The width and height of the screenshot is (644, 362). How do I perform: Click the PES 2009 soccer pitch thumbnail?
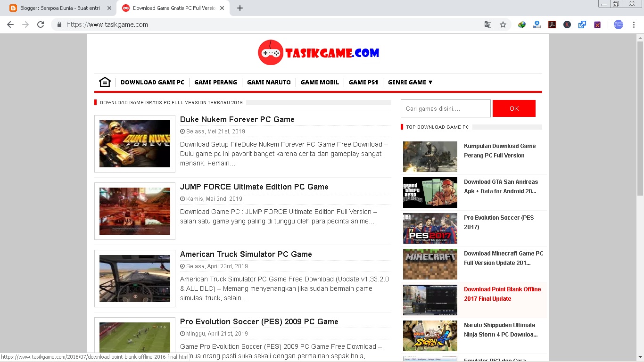135,337
